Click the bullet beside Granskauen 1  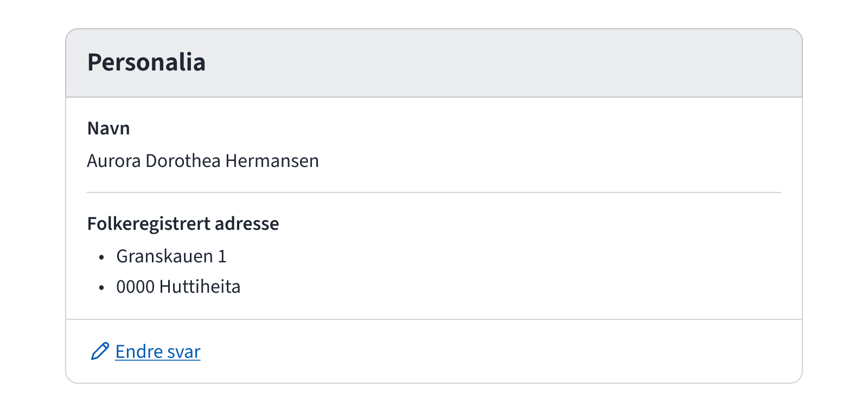click(103, 257)
